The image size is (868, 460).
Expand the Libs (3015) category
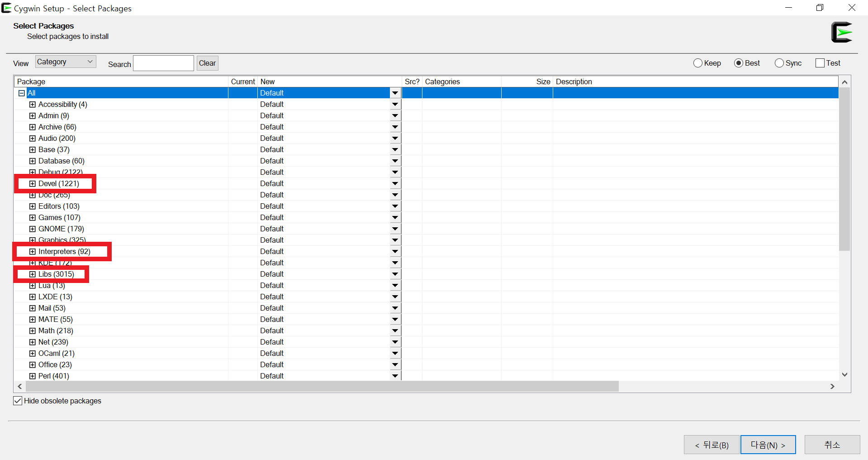click(33, 274)
